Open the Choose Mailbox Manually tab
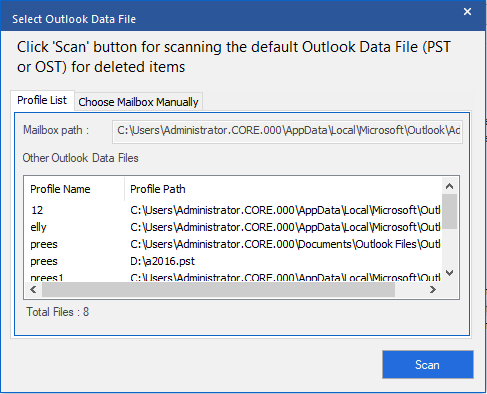 138,102
